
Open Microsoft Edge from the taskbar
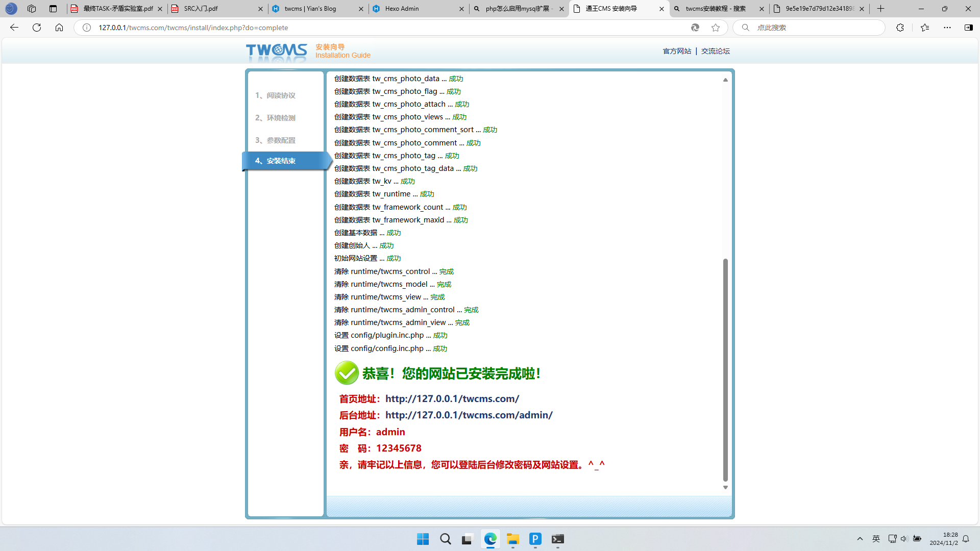[x=491, y=539]
